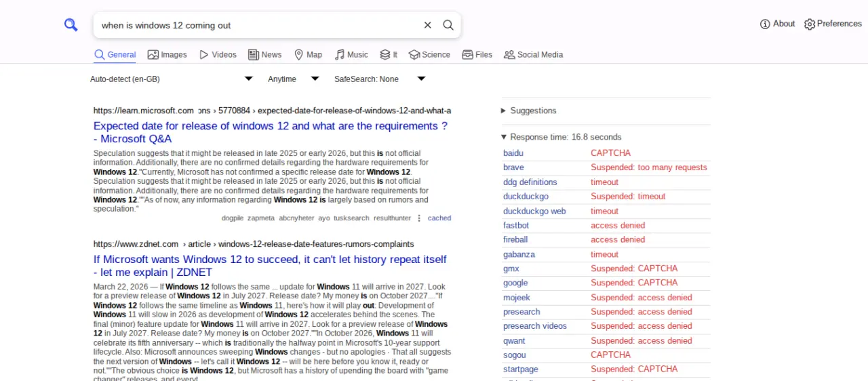The width and height of the screenshot is (868, 381).
Task: Open the Auto-detect (en-GB) language dropdown
Action: coord(172,79)
